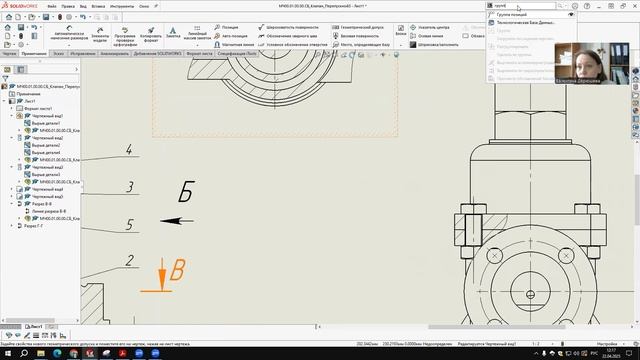
Task: Add Обозначение сварного шва
Action: tap(288, 36)
